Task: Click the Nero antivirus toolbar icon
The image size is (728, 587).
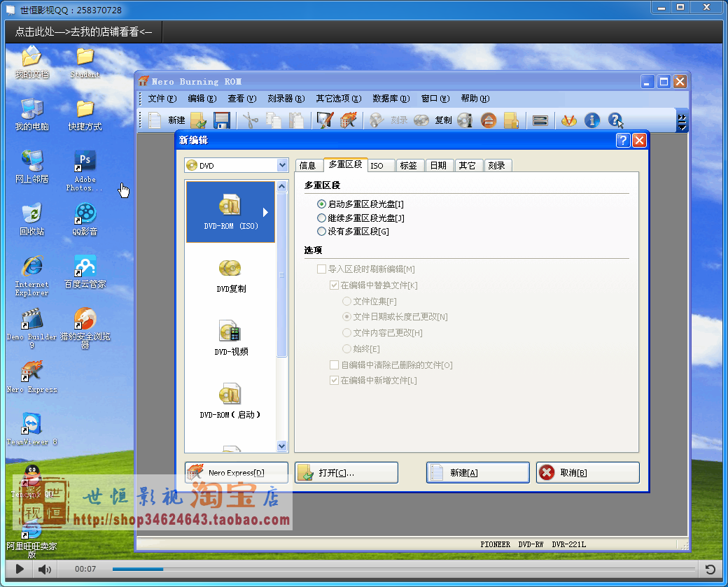Action: coord(568,120)
